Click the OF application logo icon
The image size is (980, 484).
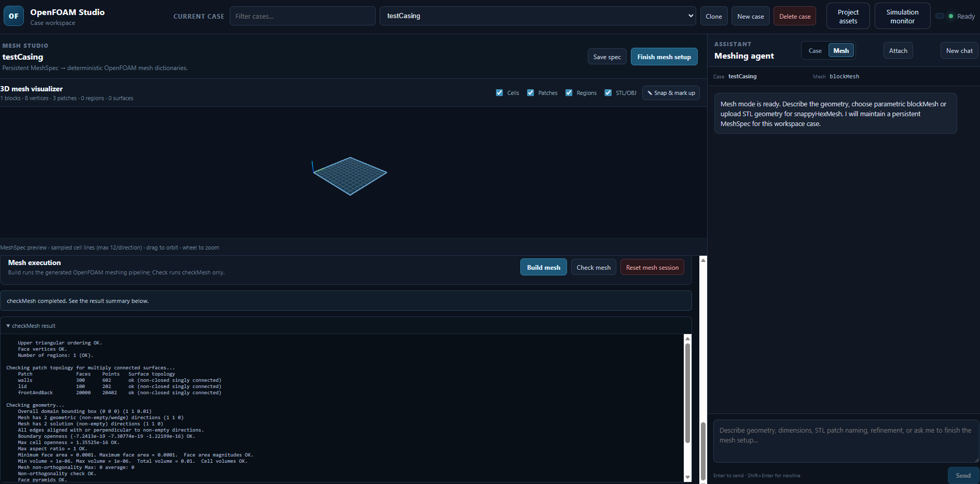click(13, 16)
